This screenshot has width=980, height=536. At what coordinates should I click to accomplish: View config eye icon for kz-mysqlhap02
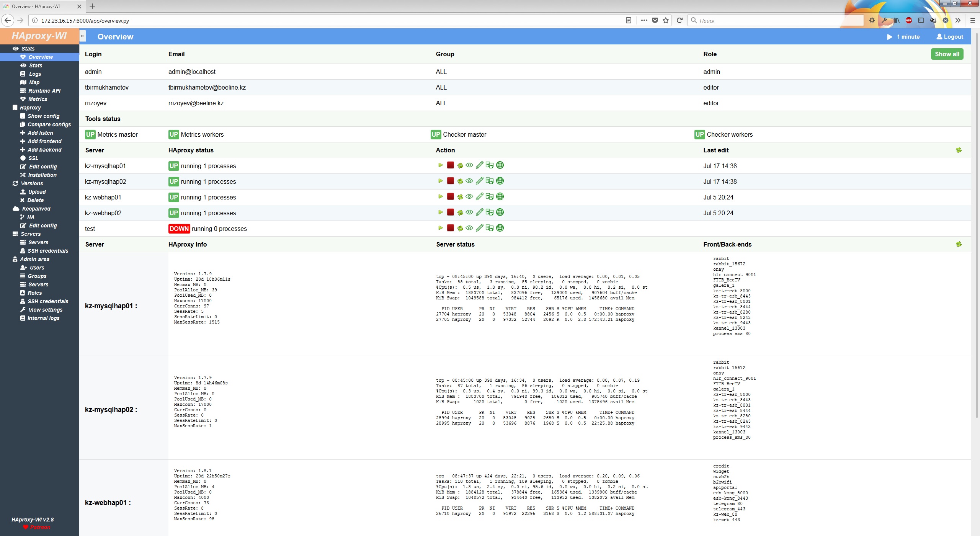[469, 181]
